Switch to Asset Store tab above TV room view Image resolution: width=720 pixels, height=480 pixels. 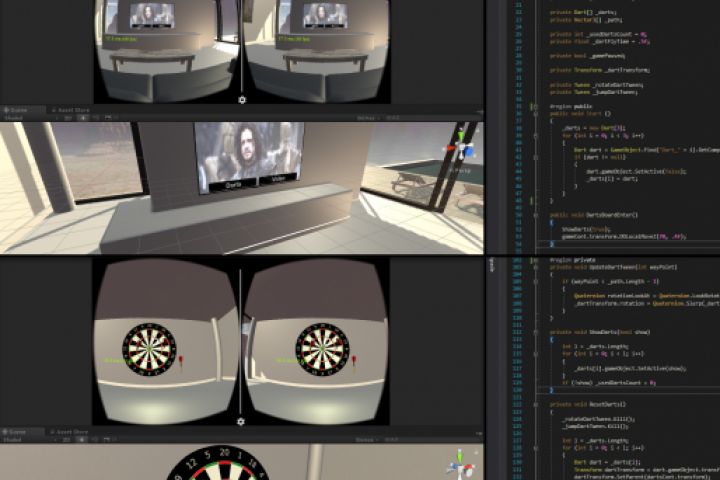click(70, 110)
